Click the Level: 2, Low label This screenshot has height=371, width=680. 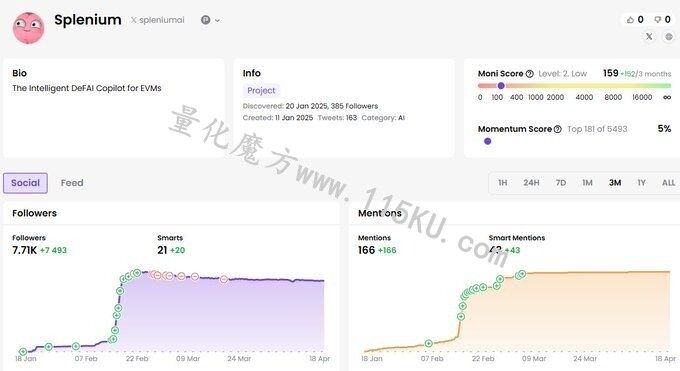pyautogui.click(x=562, y=74)
